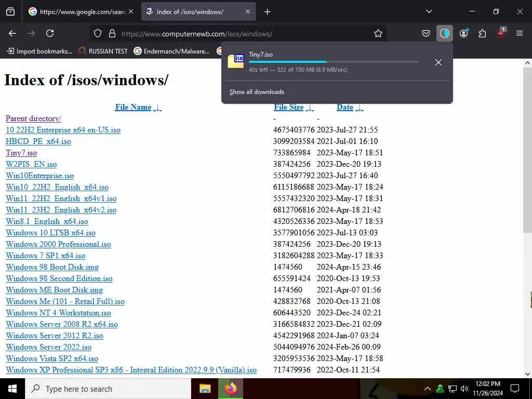Download Win10Enterprise.iso
Screen dimensions: 532x399
(x=39, y=176)
